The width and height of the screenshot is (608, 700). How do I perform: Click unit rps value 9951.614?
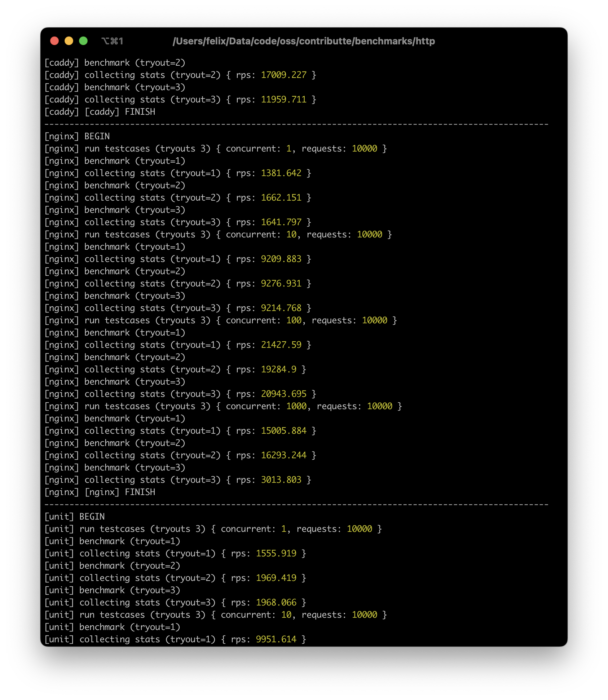[x=276, y=639]
